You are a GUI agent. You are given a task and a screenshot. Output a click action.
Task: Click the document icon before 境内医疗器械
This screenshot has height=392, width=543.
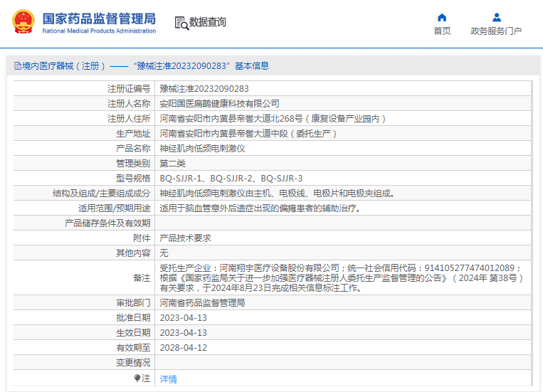(x=17, y=65)
